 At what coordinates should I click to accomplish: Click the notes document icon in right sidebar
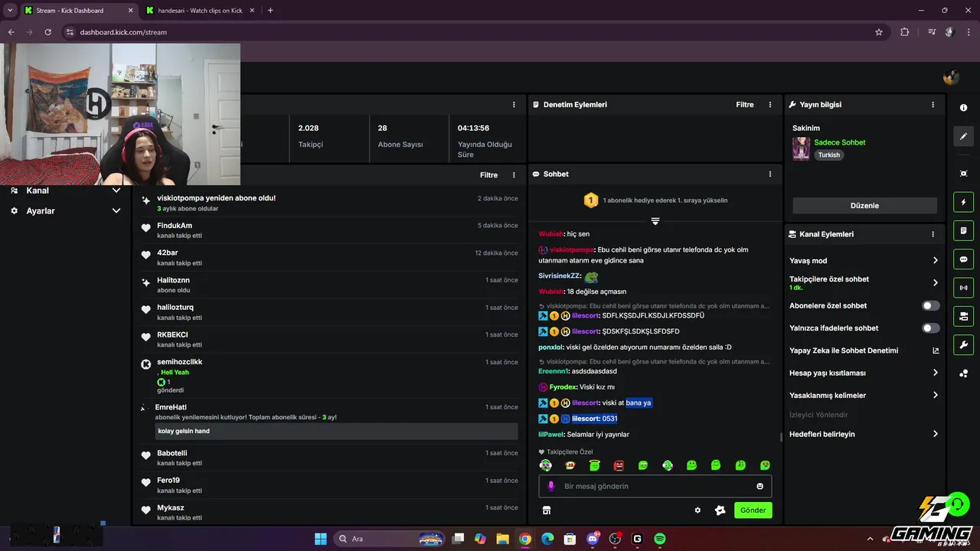point(963,230)
